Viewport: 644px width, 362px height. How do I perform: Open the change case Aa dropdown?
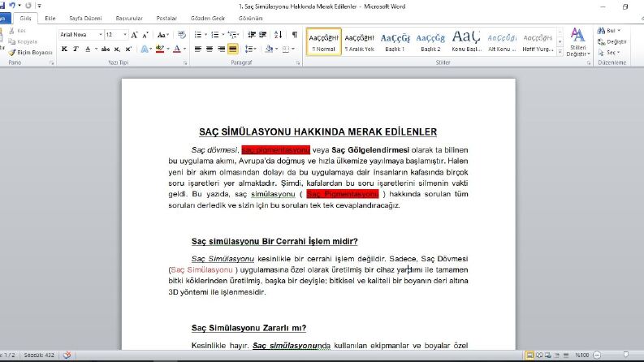163,35
